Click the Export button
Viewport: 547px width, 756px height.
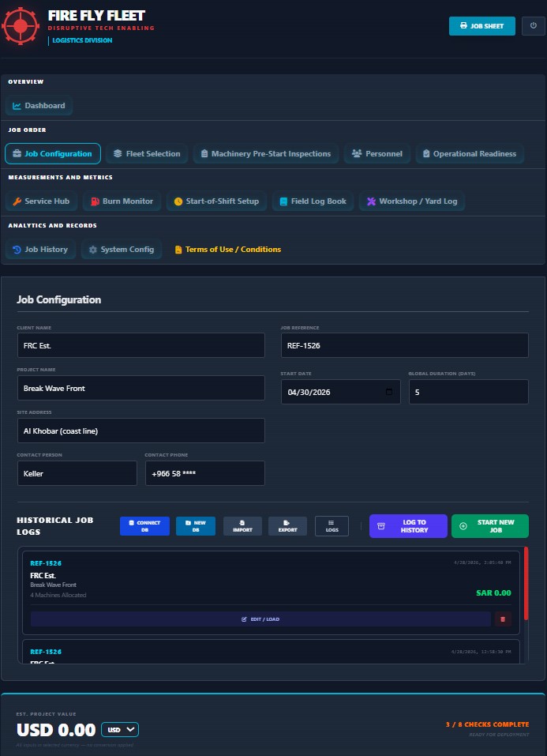(288, 526)
